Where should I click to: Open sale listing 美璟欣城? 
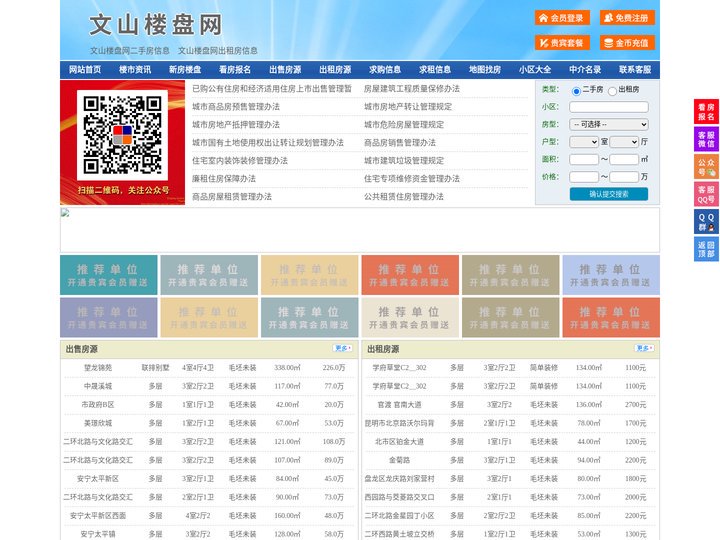98,423
